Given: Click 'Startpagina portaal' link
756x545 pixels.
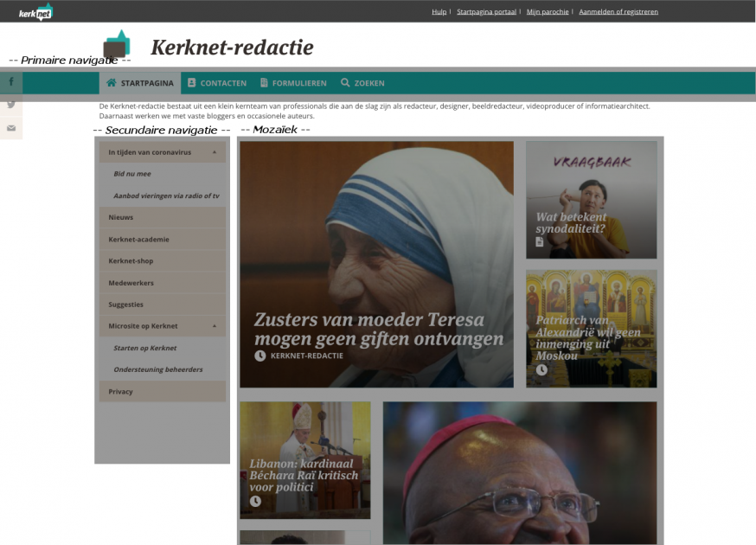Looking at the screenshot, I should [x=486, y=11].
